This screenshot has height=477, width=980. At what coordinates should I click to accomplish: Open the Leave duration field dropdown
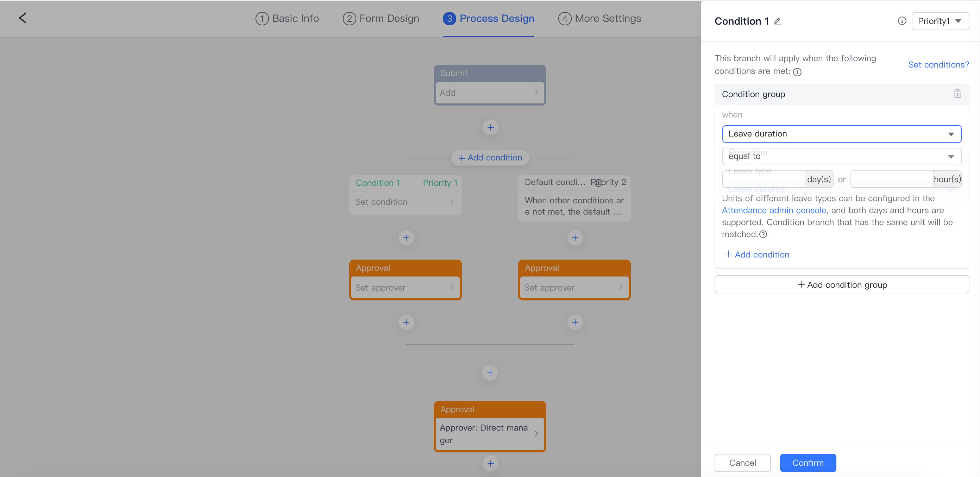841,134
